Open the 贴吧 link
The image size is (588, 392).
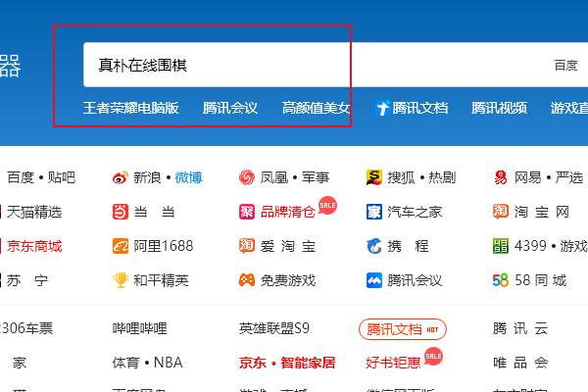pos(62,177)
